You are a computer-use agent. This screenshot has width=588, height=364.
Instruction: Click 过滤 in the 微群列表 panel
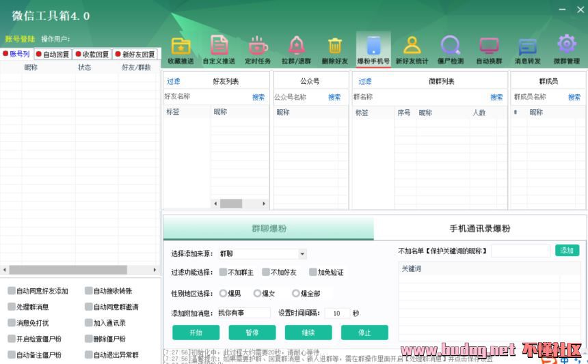pyautogui.click(x=365, y=81)
